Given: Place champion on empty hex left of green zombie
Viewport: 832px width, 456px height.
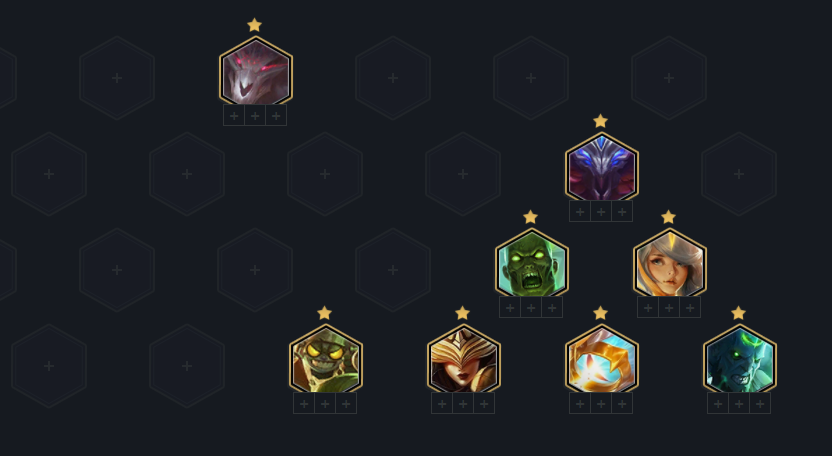Looking at the screenshot, I should click(x=393, y=270).
